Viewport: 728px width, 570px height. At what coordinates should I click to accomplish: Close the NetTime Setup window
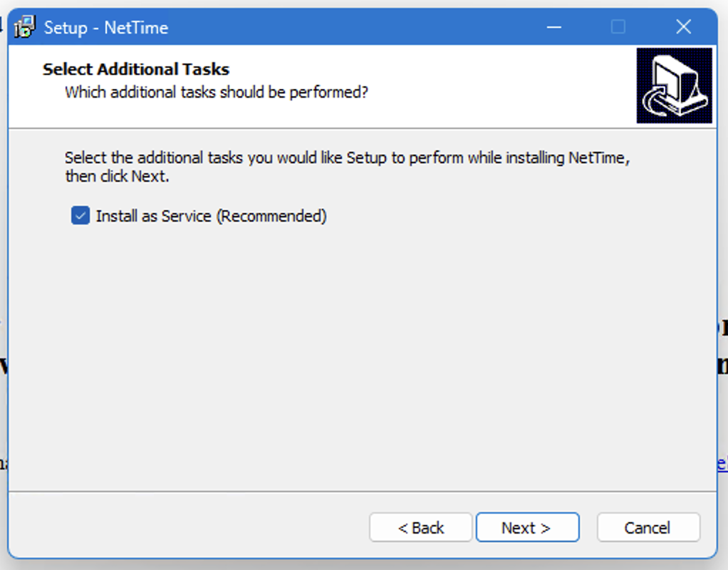[683, 27]
